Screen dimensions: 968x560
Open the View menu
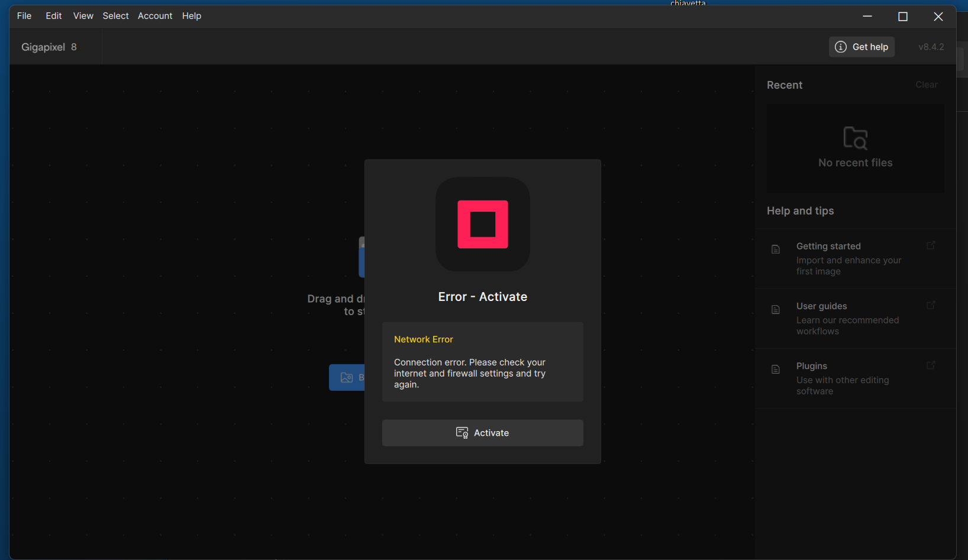coord(83,16)
